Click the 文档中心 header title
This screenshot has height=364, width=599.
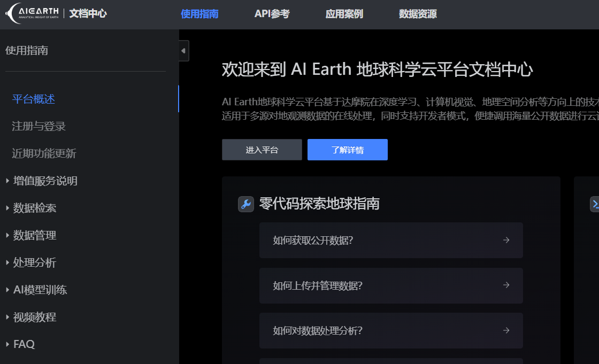[88, 13]
